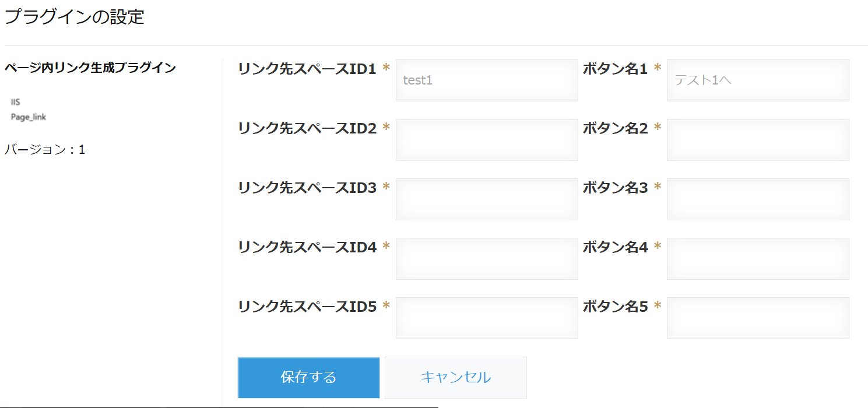Click the ボタン名5 text field
This screenshot has height=408, width=868.
click(x=758, y=318)
